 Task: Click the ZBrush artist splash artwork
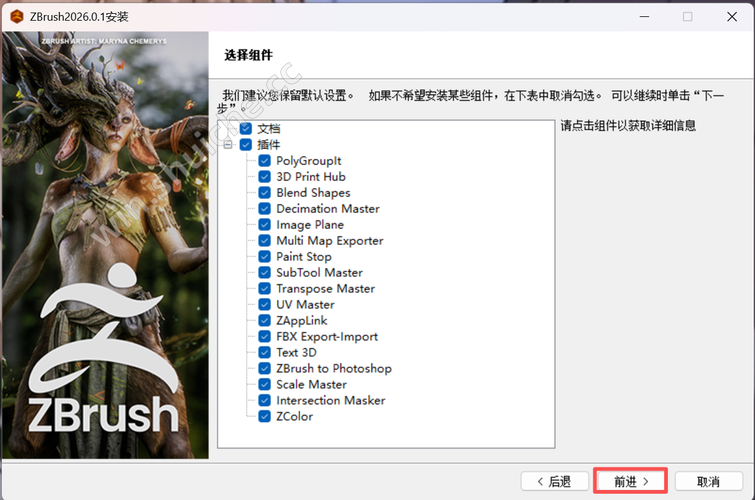coord(105,245)
